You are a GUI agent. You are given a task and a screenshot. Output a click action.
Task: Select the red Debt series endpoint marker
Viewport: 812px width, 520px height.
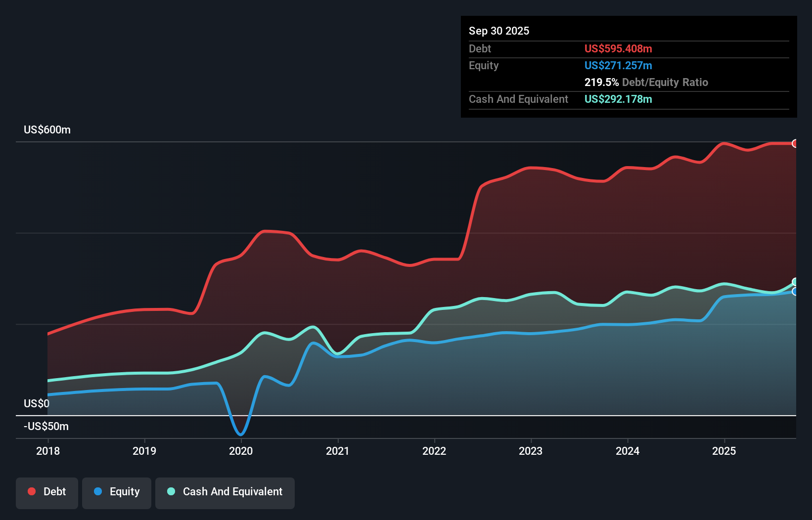(796, 144)
